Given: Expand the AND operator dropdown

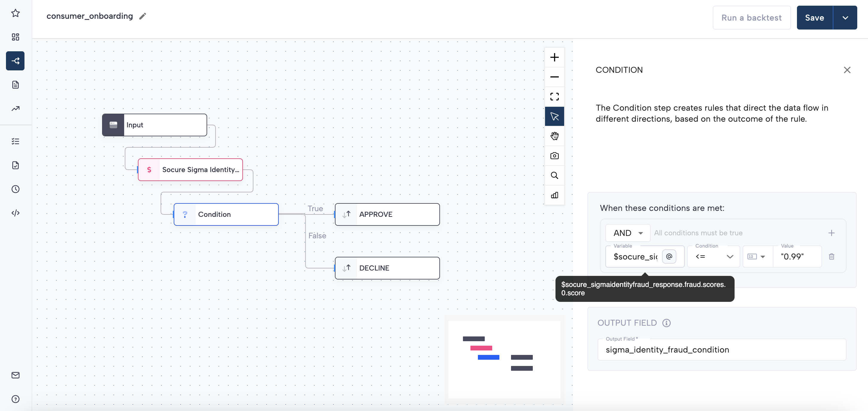Looking at the screenshot, I should [x=628, y=233].
